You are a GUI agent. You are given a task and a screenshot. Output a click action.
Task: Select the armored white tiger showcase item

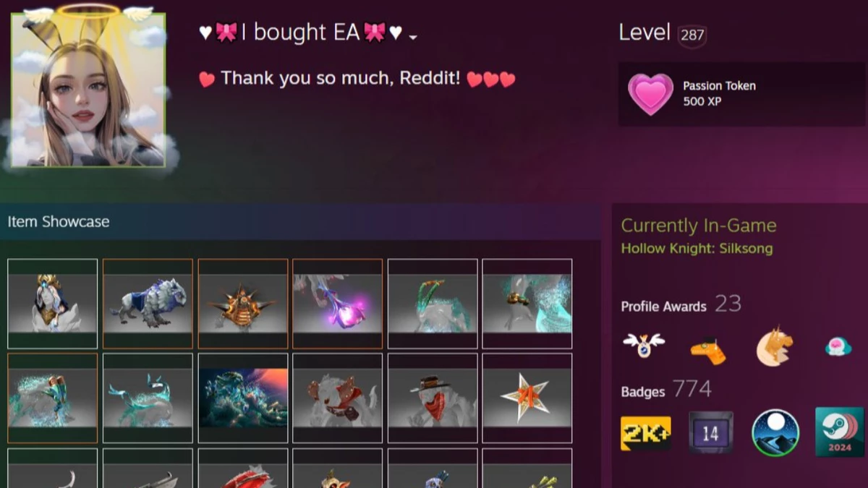pos(148,304)
